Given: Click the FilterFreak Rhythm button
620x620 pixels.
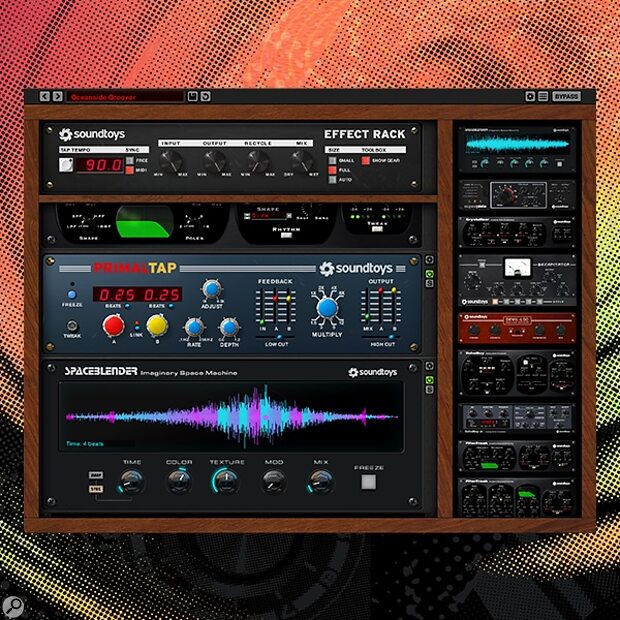Looking at the screenshot, I should tap(286, 235).
